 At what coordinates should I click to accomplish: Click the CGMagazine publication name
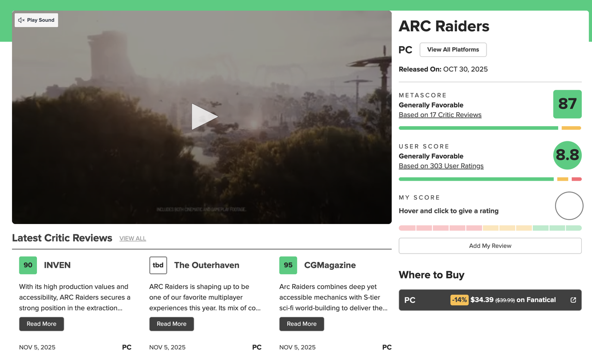click(330, 265)
